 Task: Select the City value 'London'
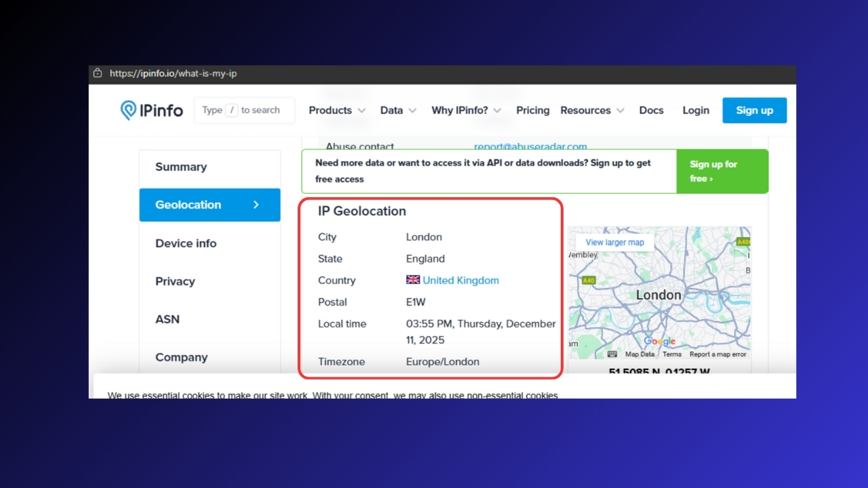coord(424,237)
